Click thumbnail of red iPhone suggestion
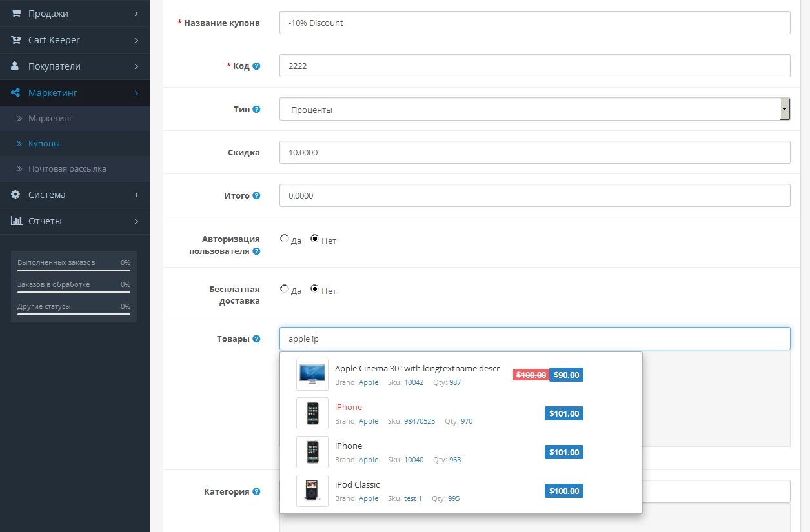 312,413
